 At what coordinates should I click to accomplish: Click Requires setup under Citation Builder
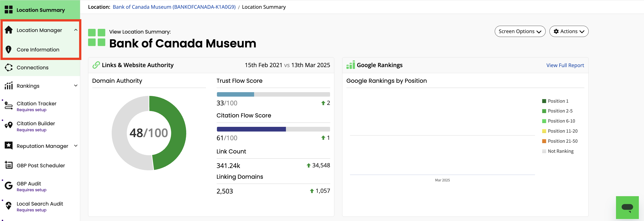(x=32, y=130)
